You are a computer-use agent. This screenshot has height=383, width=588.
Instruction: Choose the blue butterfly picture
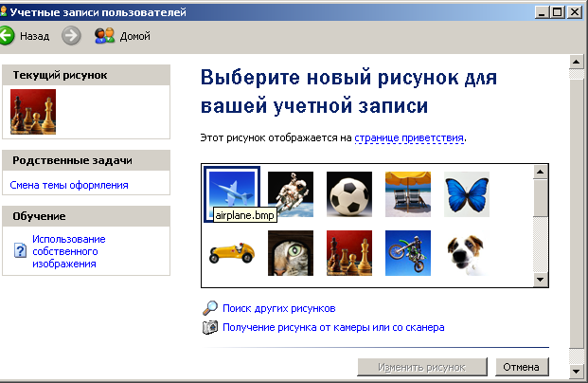click(467, 194)
